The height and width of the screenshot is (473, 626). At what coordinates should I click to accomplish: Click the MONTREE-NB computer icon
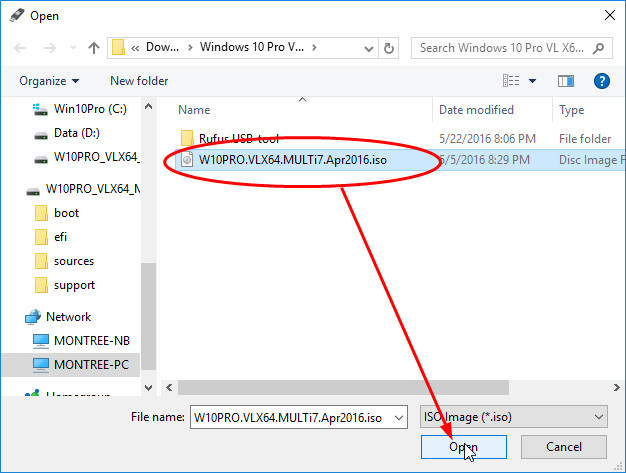point(41,341)
